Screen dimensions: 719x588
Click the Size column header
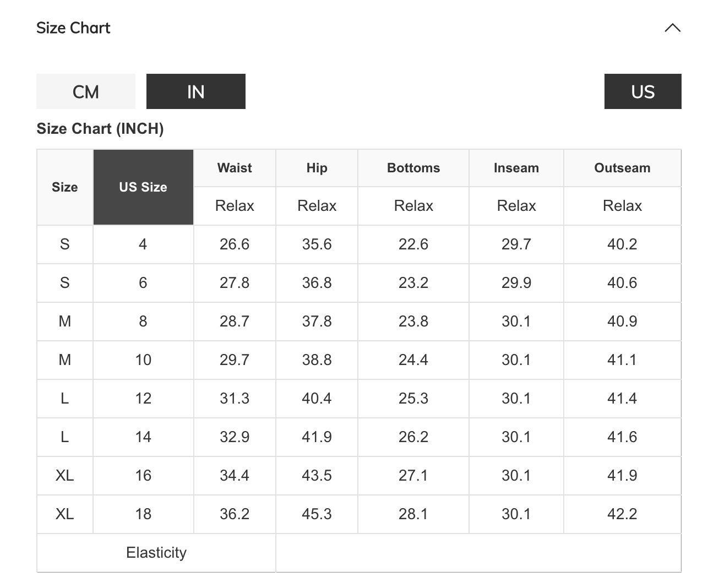point(65,187)
